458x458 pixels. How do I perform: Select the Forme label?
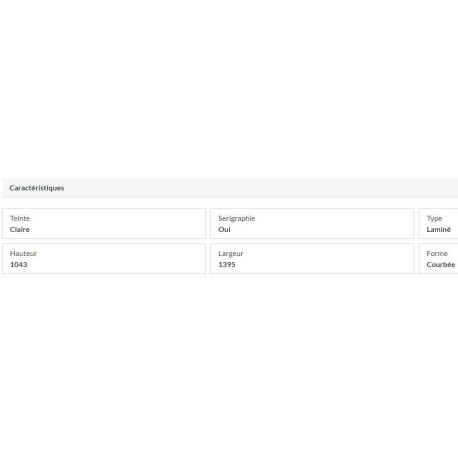tap(437, 253)
